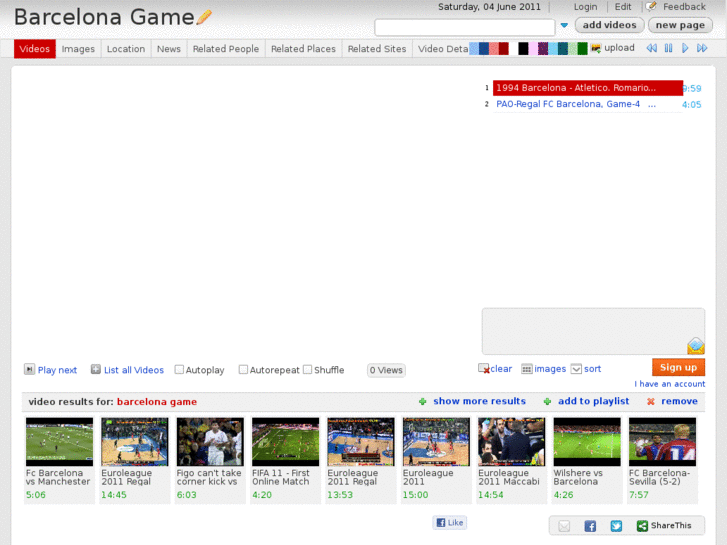The image size is (727, 545).
Task: Enable the Autoplay checkbox
Action: tap(179, 370)
